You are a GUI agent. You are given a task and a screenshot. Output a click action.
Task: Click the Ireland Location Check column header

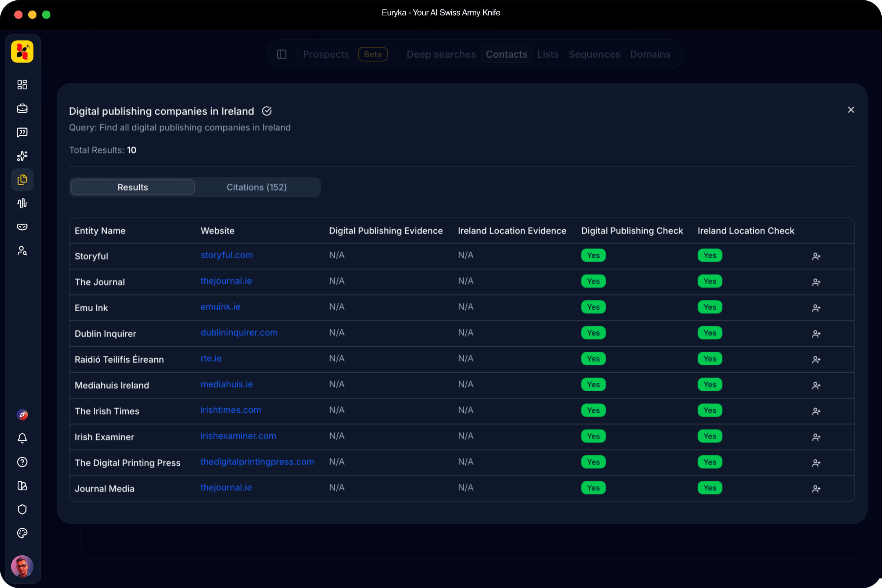tap(746, 231)
